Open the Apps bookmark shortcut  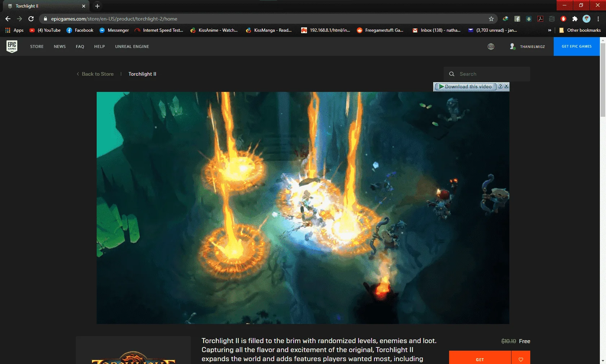14,30
